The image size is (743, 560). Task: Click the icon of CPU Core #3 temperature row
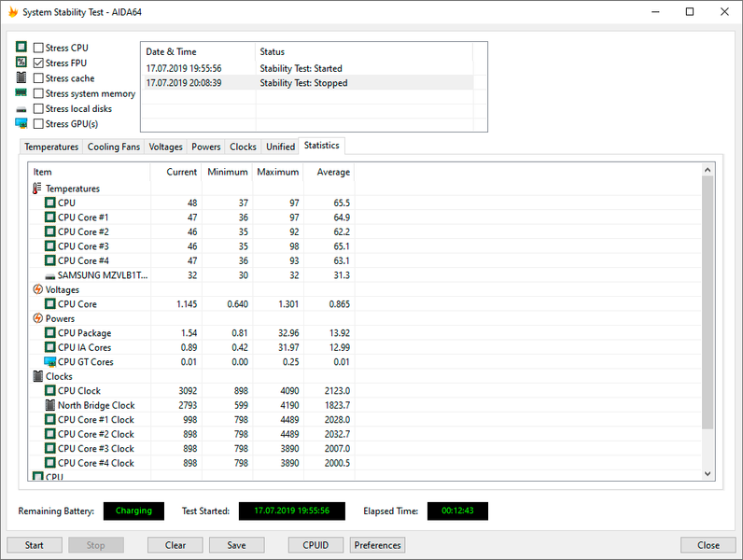50,245
